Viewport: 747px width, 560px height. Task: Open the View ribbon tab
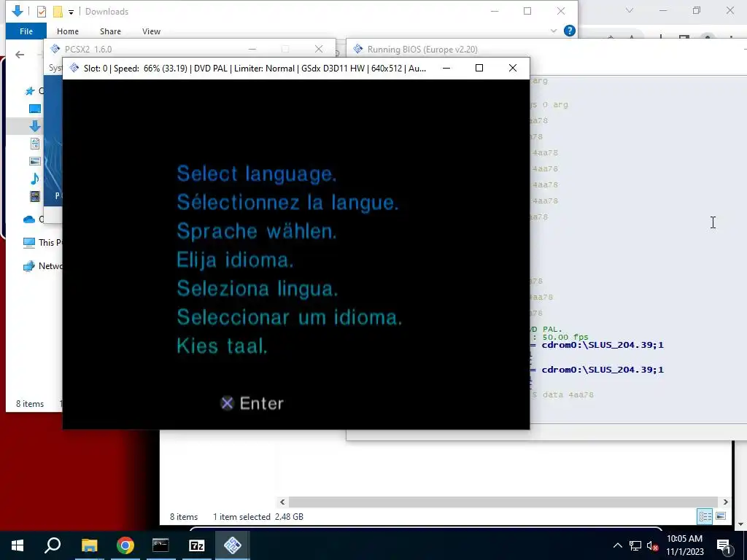151,31
